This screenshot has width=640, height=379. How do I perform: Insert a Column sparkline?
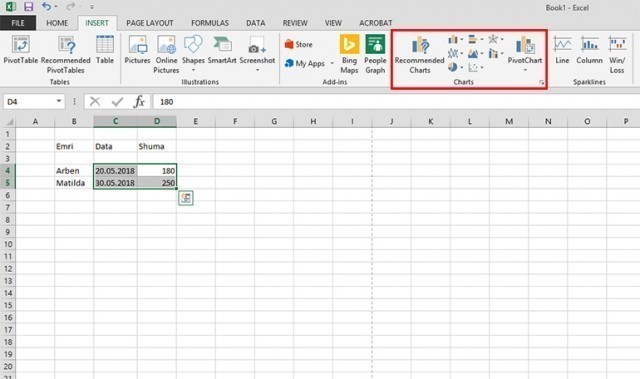click(589, 50)
